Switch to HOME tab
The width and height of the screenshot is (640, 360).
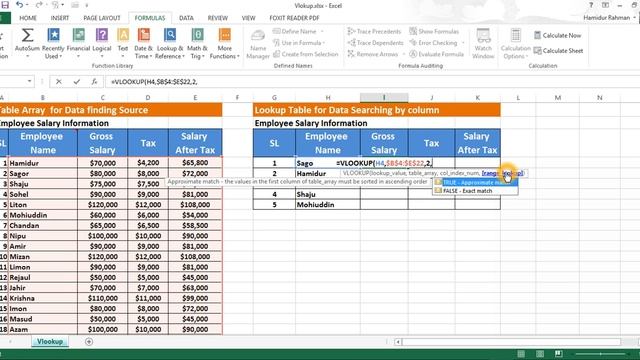tap(28, 18)
